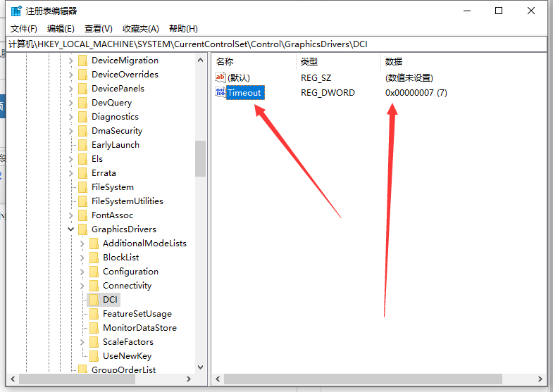
Task: Click the BlockList folder icon
Action: (94, 257)
